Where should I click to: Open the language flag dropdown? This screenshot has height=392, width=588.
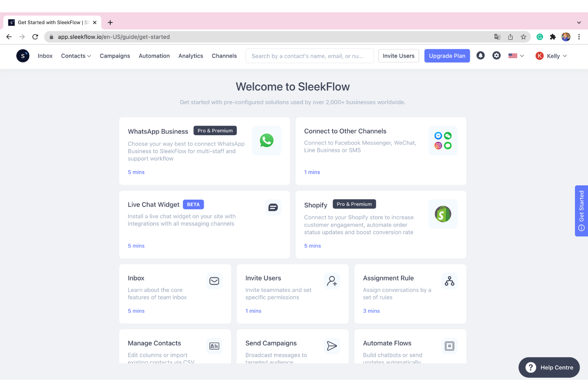coord(516,56)
